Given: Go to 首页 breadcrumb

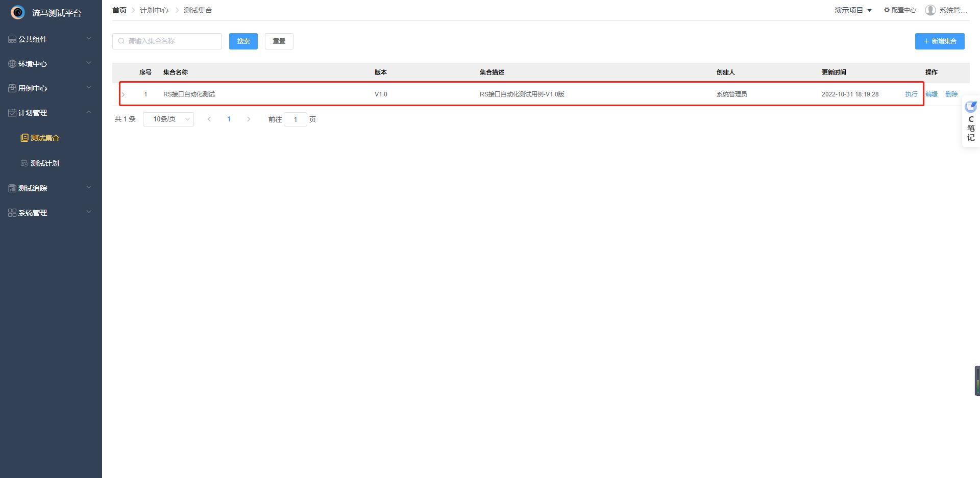Looking at the screenshot, I should tap(119, 10).
